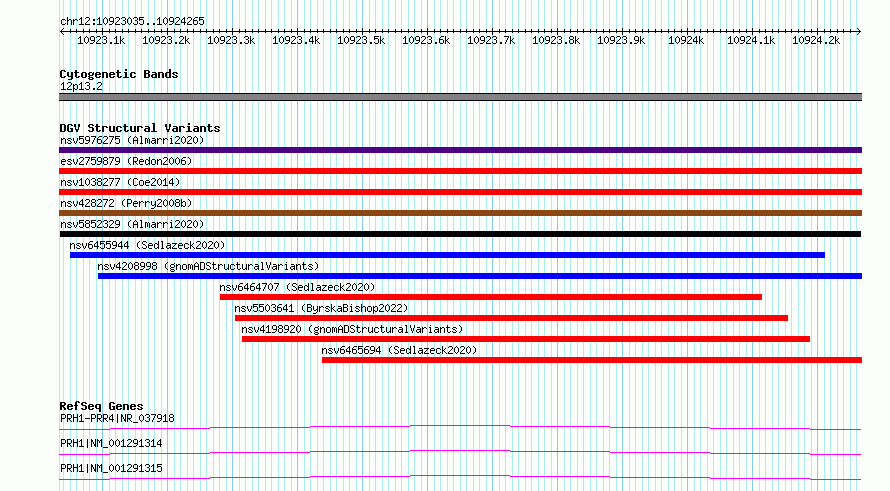Click the 10923.1k ruler tick label
This screenshot has height=491, width=890.
[101, 40]
